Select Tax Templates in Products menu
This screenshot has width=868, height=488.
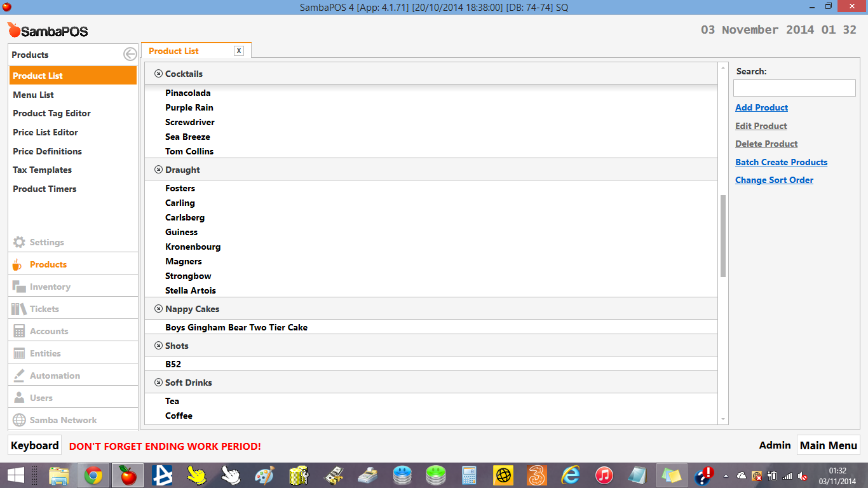42,170
